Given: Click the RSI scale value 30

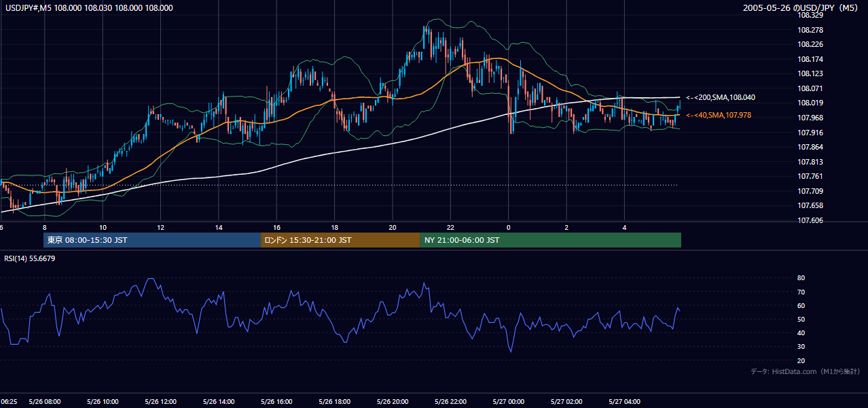Looking at the screenshot, I should click(x=801, y=346).
